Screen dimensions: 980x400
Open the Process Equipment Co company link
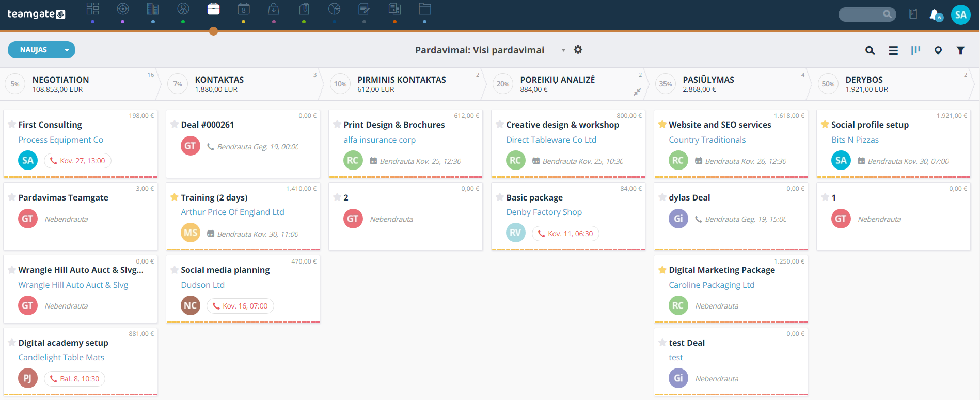[61, 140]
